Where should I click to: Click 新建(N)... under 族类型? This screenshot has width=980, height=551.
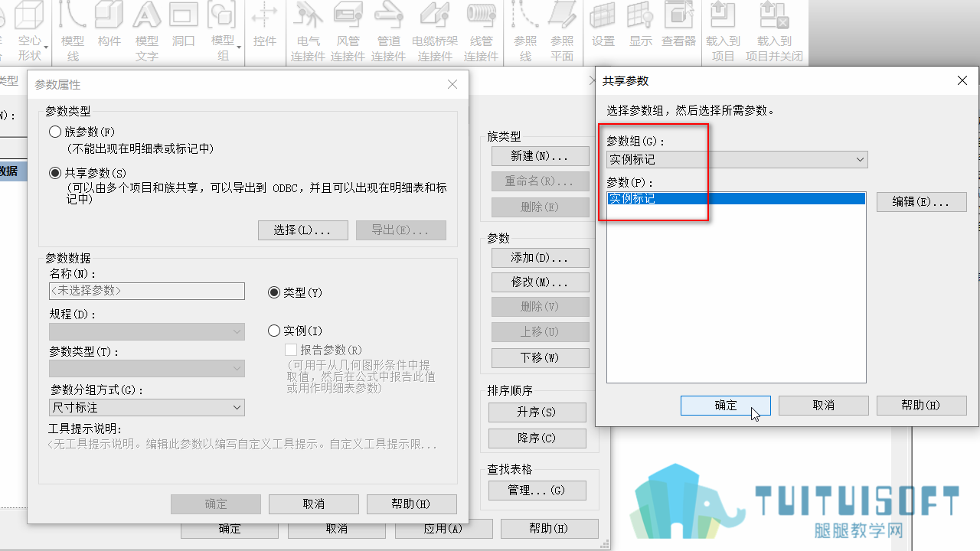pos(540,156)
